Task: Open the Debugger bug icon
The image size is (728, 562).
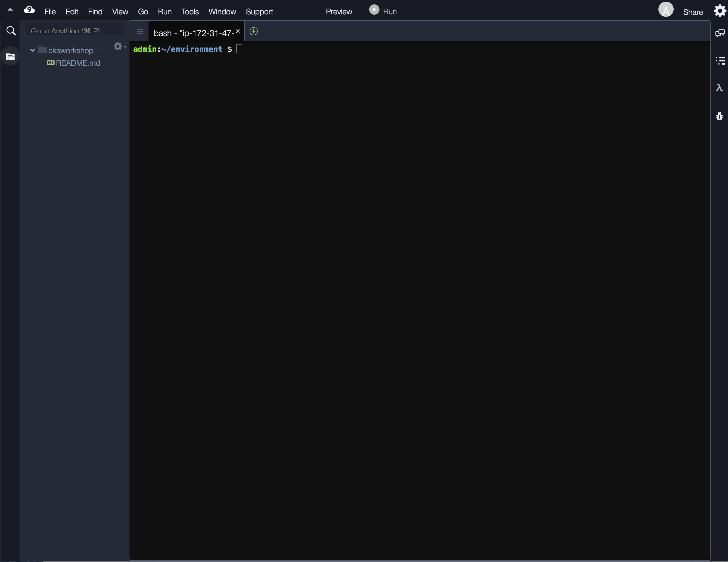Action: 719,116
